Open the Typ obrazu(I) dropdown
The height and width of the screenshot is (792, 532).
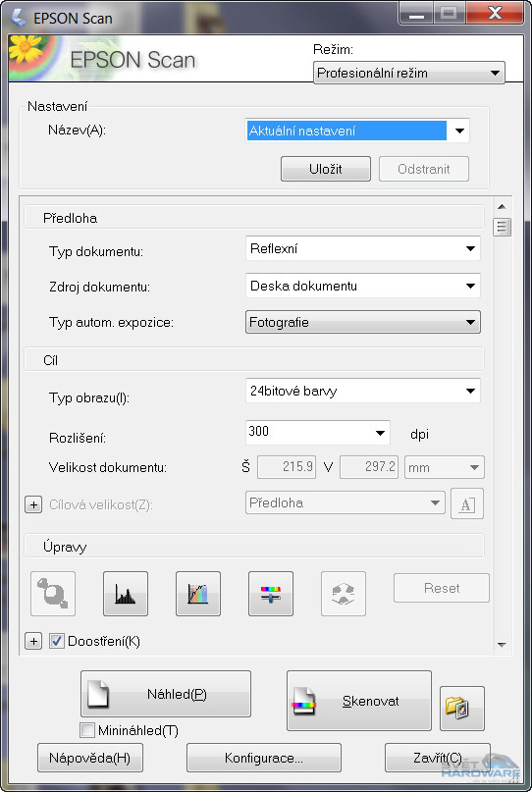(x=363, y=391)
